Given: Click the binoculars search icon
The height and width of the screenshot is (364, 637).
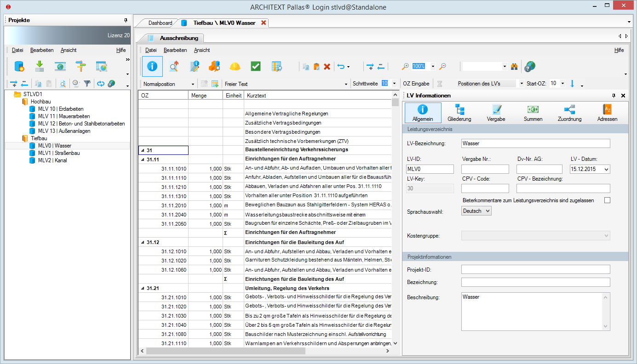Looking at the screenshot, I should point(514,67).
